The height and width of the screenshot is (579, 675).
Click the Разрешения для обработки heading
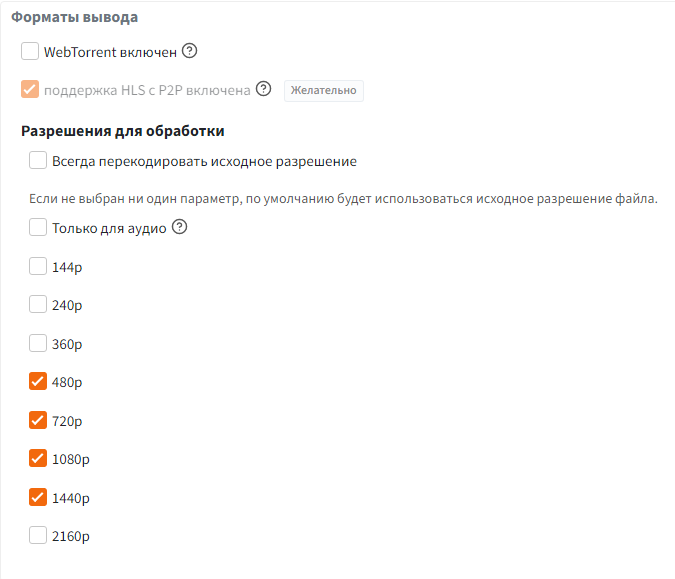[x=122, y=130]
